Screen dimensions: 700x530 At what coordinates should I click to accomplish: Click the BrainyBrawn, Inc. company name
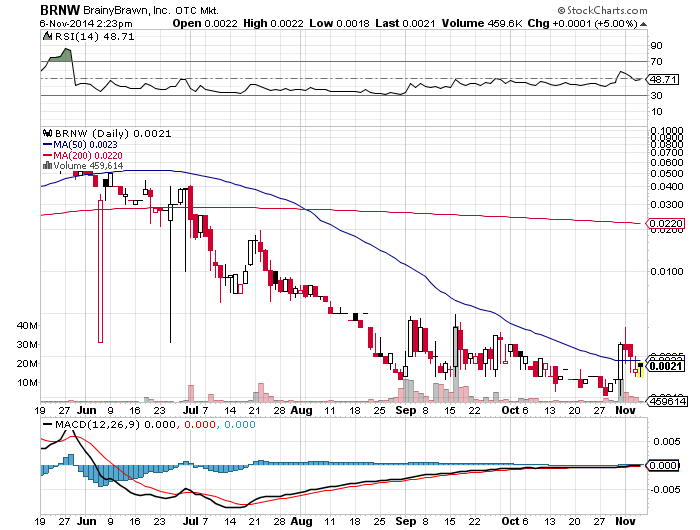pos(127,10)
